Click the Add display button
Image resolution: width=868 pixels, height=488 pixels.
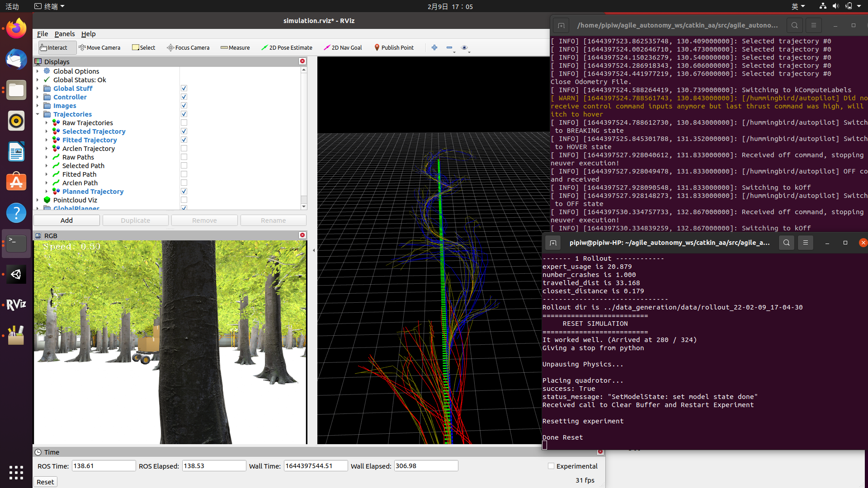tap(66, 221)
